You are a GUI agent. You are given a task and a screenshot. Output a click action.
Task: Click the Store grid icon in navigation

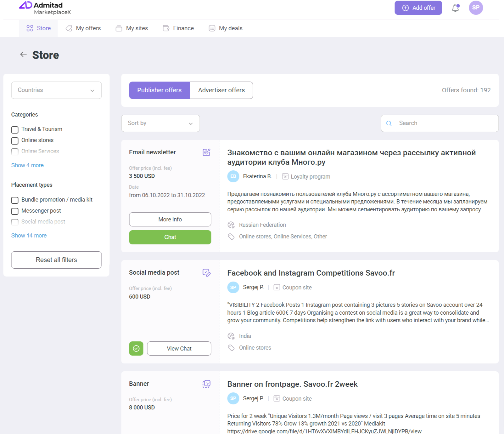click(x=30, y=28)
